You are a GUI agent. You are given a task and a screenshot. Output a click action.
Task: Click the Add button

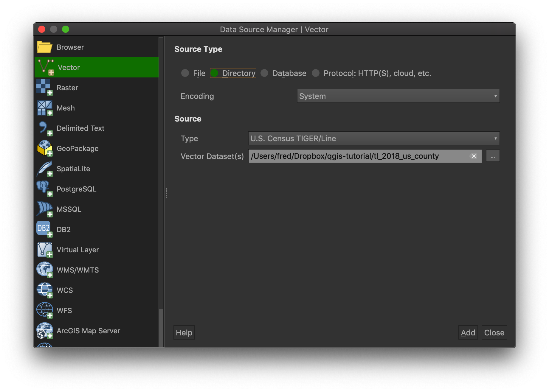click(468, 333)
